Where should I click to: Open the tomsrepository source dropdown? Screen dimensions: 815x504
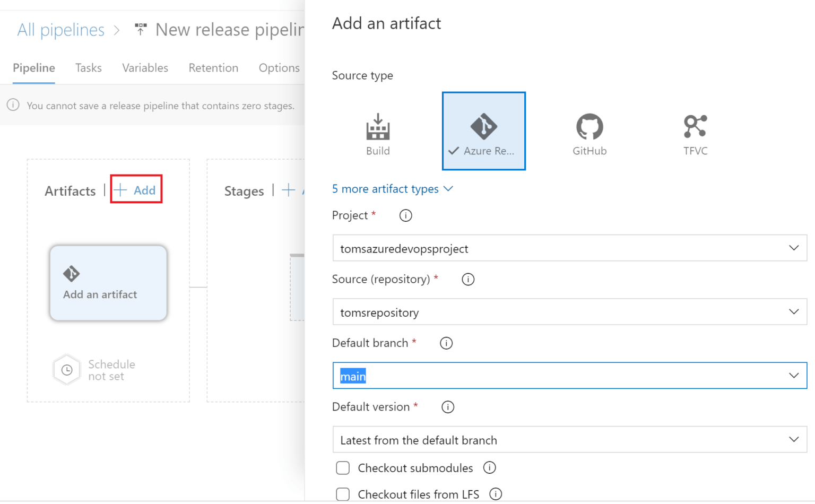570,312
